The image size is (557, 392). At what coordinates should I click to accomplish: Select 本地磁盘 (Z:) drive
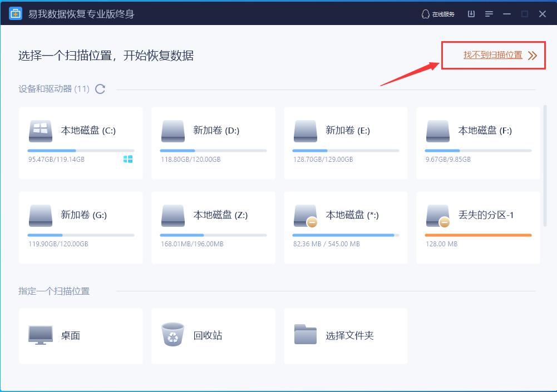pos(213,227)
